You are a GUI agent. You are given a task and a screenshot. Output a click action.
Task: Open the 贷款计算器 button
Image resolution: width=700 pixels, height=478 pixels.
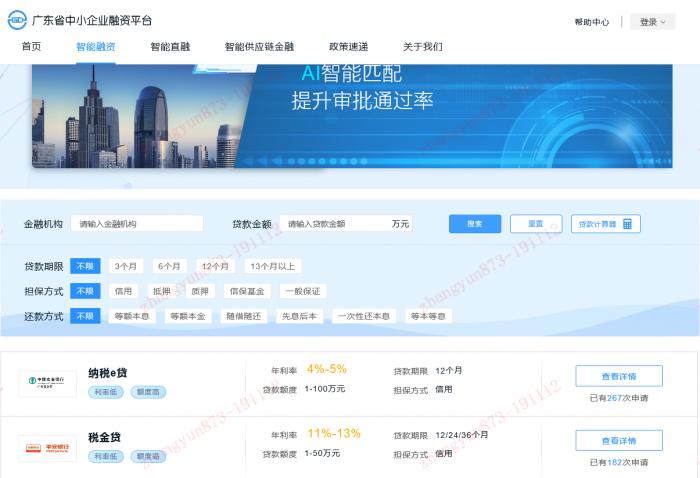[606, 224]
